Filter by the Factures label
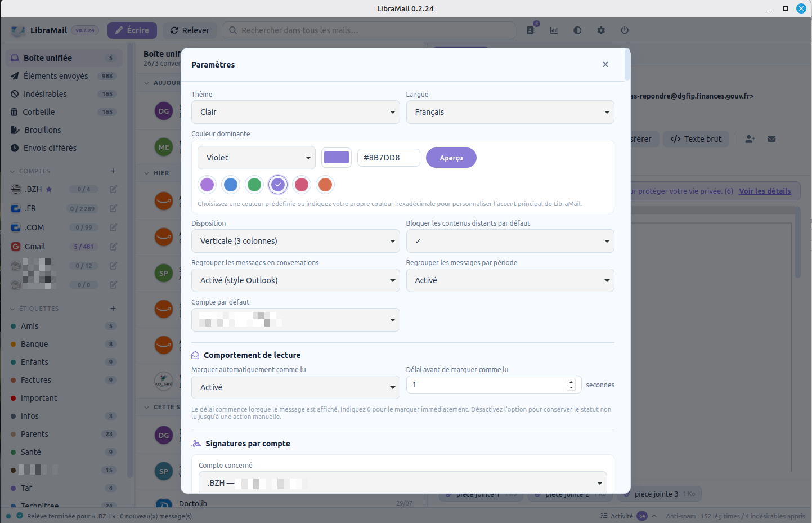 click(64, 380)
